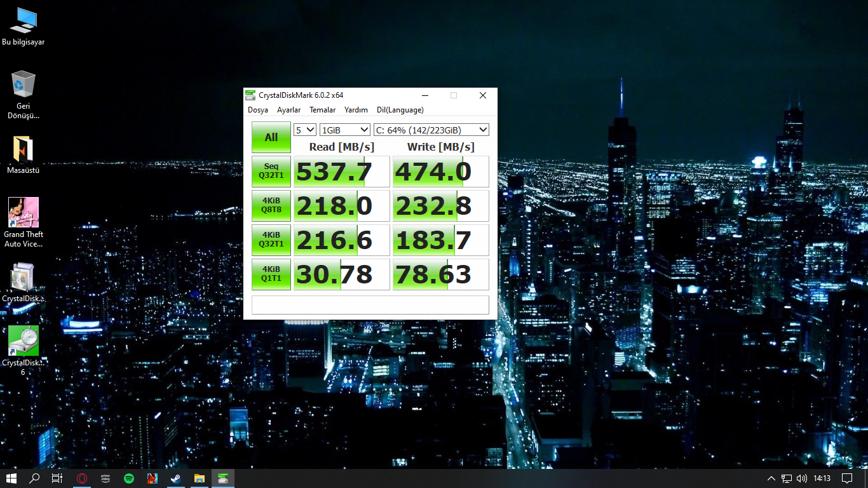
Task: Select the Grand Theft Auto Vice City shortcut
Action: point(23,222)
